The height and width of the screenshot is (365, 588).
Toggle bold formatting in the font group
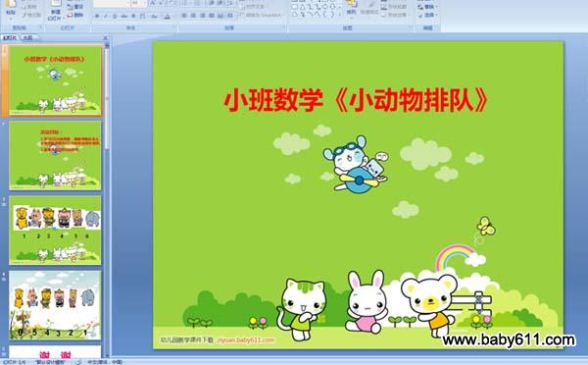click(97, 16)
